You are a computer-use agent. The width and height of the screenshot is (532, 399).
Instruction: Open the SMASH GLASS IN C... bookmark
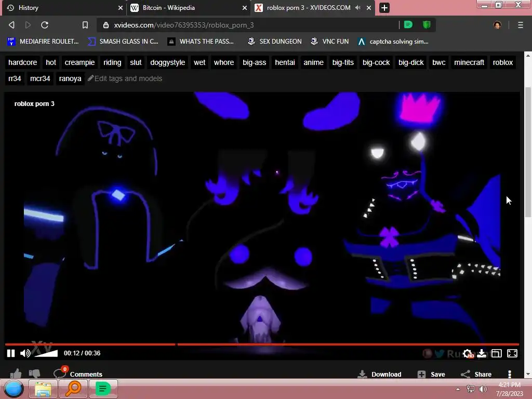point(123,42)
